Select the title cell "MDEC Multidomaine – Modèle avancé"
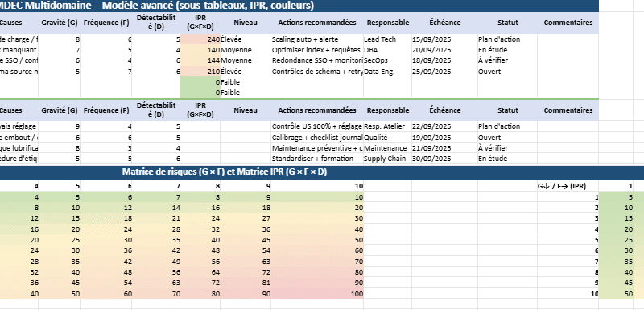Viewport: 644px width, 310px height. 299,6
